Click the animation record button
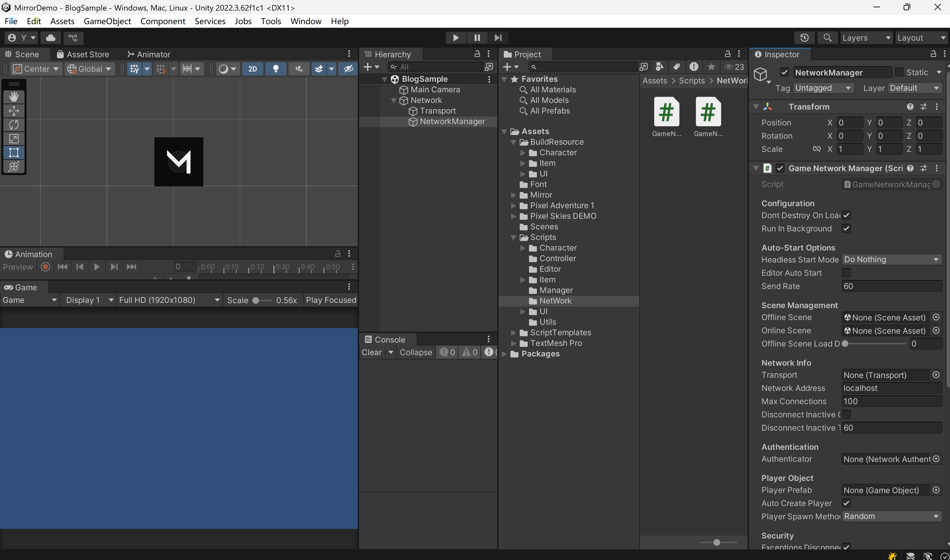The width and height of the screenshot is (950, 560). (x=45, y=267)
